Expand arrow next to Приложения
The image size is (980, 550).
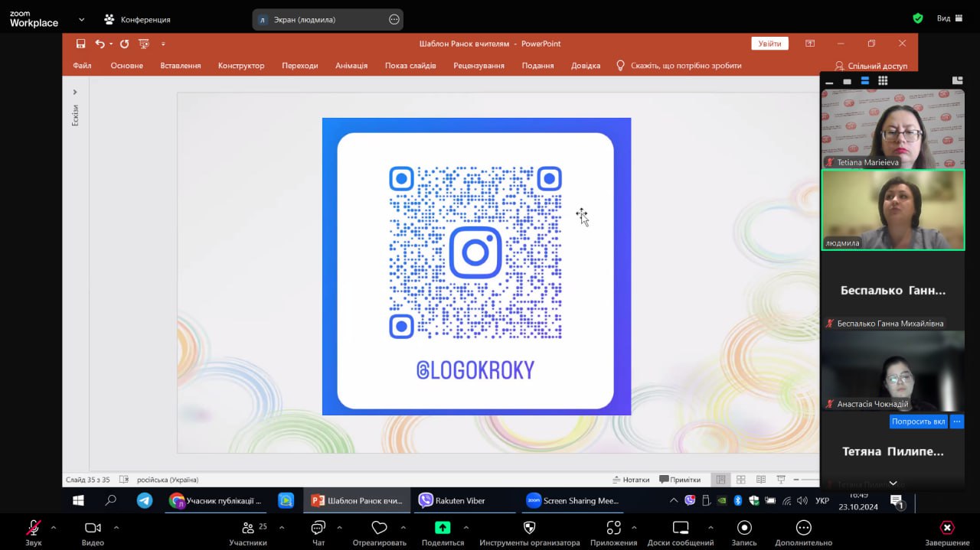633,527
